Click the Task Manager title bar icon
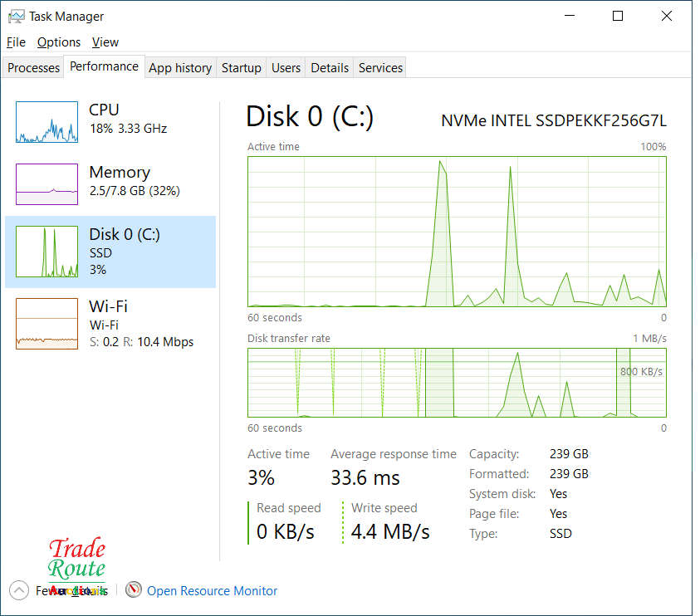The image size is (700, 616). pyautogui.click(x=16, y=16)
